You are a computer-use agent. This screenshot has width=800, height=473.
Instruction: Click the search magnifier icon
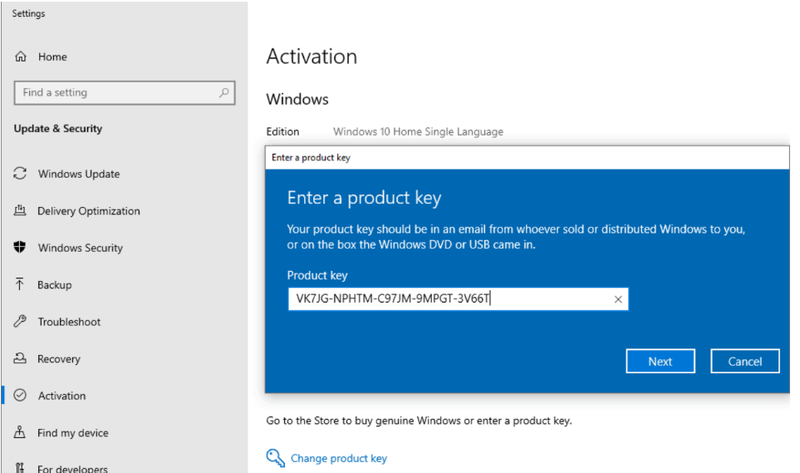(x=224, y=92)
